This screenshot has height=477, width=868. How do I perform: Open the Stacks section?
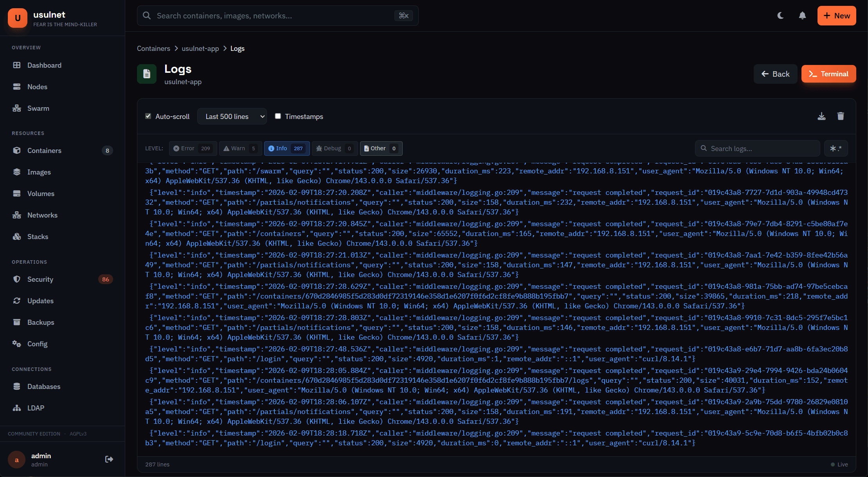pos(37,236)
